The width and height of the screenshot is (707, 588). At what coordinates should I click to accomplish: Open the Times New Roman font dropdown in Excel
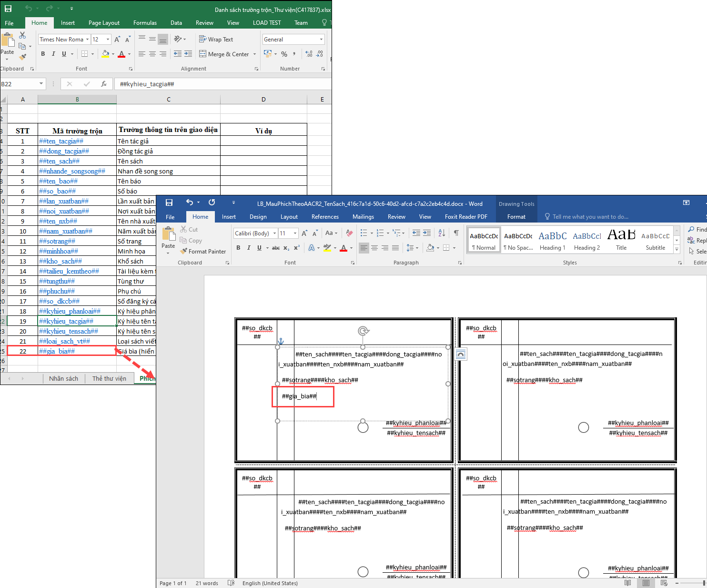click(88, 40)
